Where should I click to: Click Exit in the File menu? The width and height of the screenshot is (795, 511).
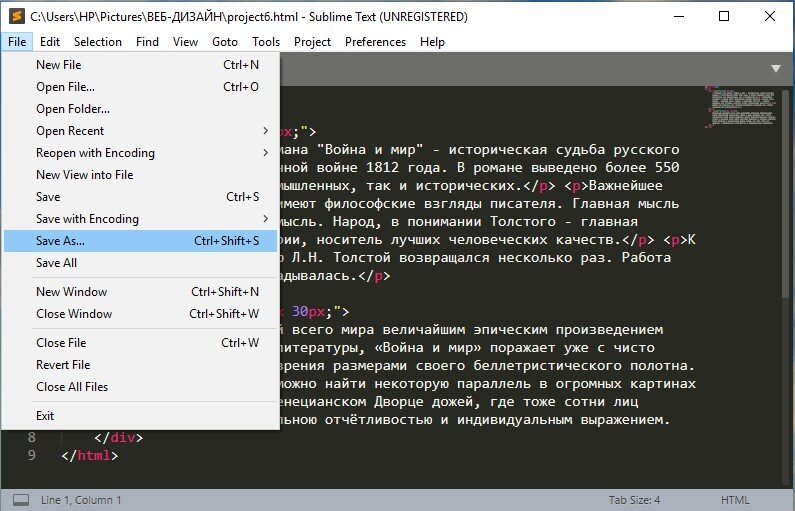(140, 416)
